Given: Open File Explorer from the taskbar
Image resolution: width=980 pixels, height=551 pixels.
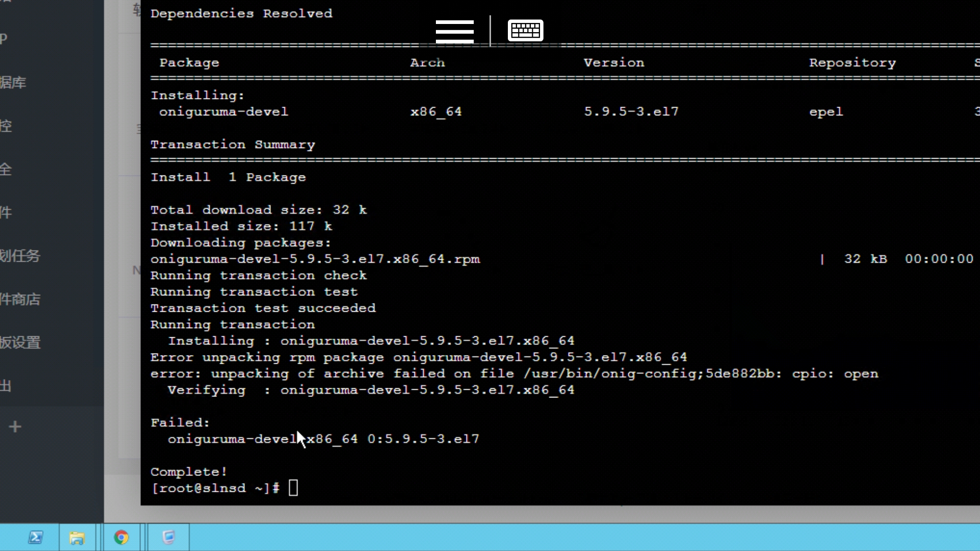Looking at the screenshot, I should pos(77,537).
